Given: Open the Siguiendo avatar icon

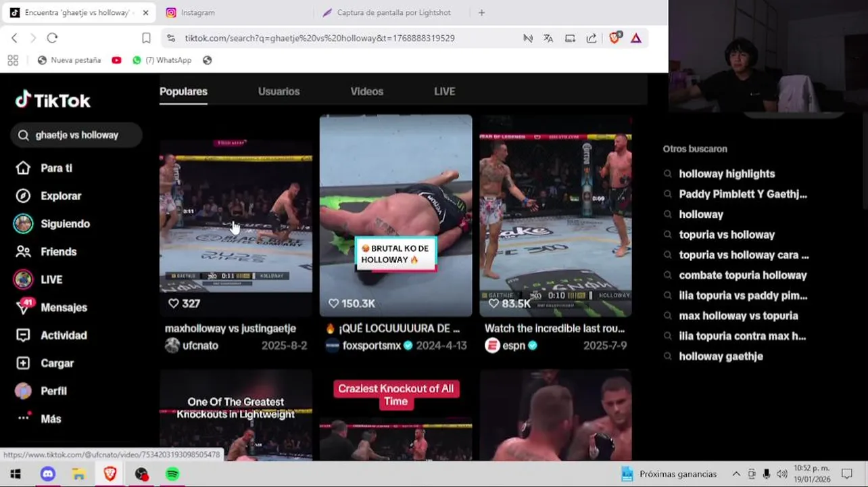Looking at the screenshot, I should pyautogui.click(x=23, y=224).
